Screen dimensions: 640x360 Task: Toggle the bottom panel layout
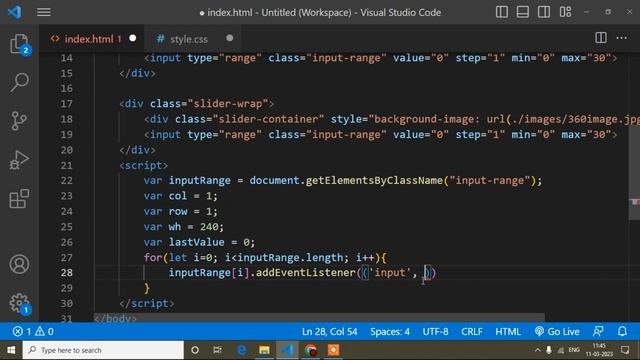(523, 12)
